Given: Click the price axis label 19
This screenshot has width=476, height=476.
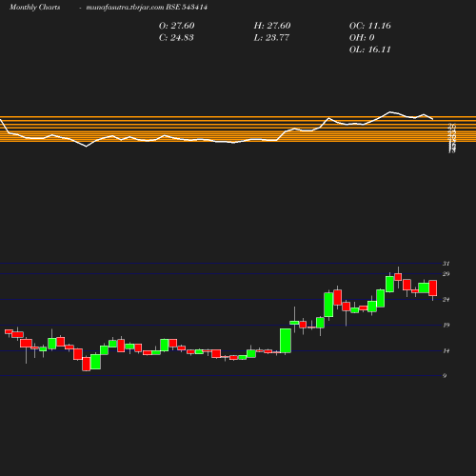Looking at the screenshot, I should pos(446,325).
